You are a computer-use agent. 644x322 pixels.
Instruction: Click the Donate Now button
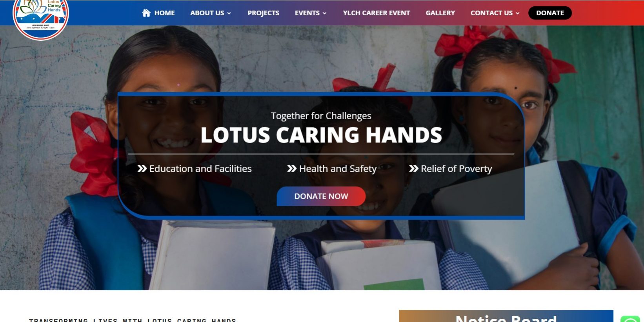(321, 196)
